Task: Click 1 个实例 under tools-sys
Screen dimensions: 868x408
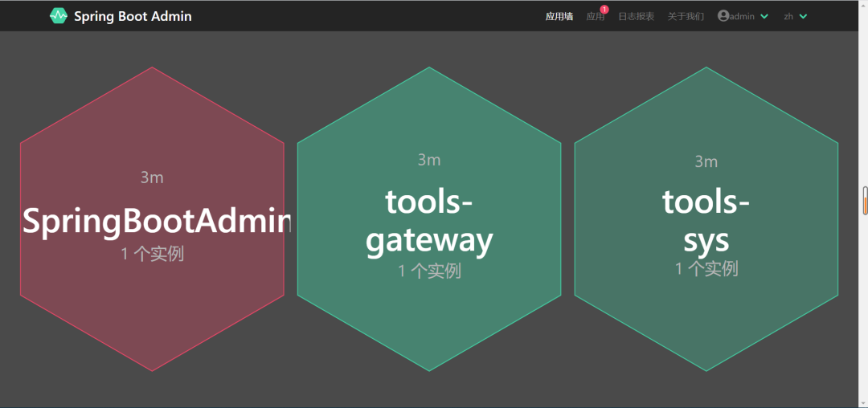Action: coord(706,269)
